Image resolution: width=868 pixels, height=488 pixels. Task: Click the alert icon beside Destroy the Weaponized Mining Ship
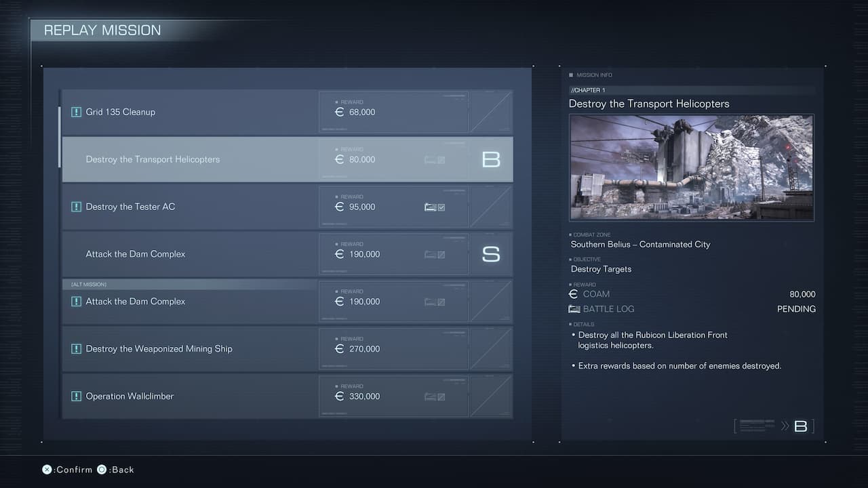[76, 349]
